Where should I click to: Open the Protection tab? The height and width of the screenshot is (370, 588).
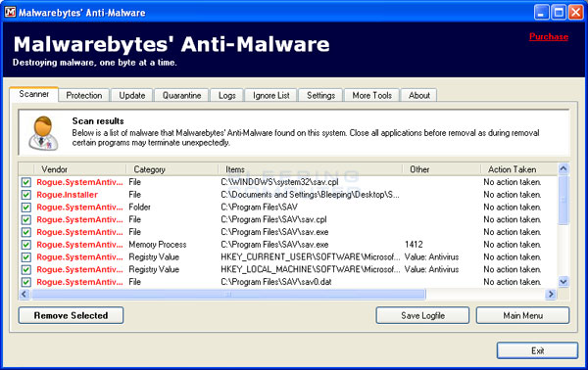84,96
